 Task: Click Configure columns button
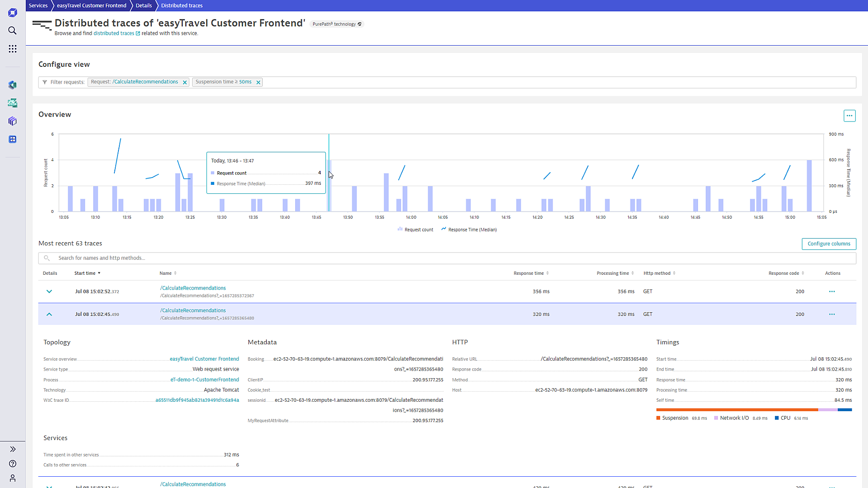(x=829, y=244)
